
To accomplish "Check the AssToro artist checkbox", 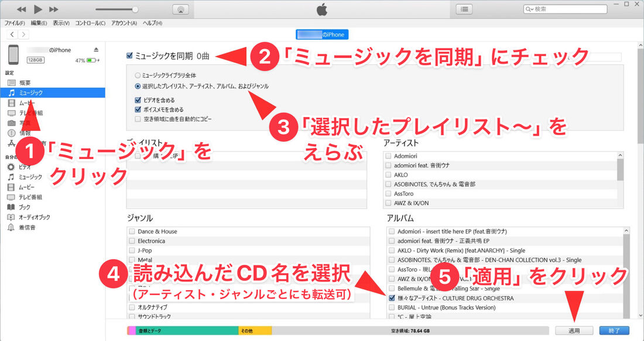I will [388, 194].
